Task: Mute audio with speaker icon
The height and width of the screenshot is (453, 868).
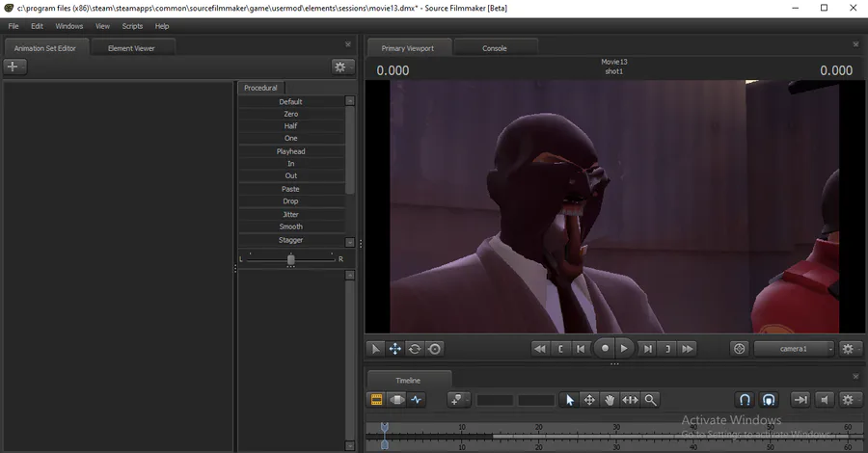Action: coord(825,399)
